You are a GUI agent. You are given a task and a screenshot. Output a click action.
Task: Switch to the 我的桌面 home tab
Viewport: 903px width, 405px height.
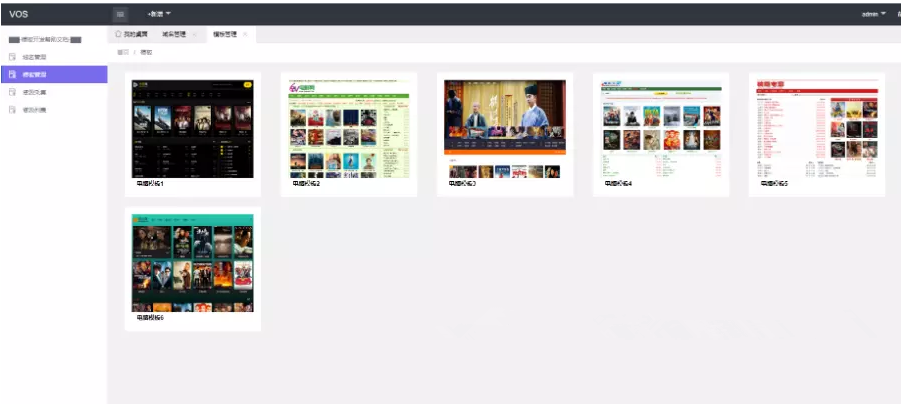(x=131, y=35)
